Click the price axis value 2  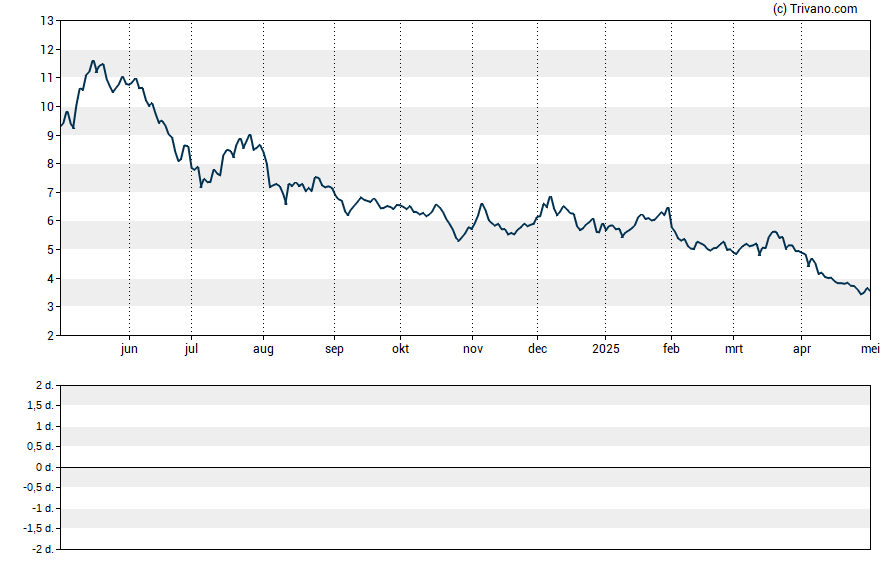point(50,336)
